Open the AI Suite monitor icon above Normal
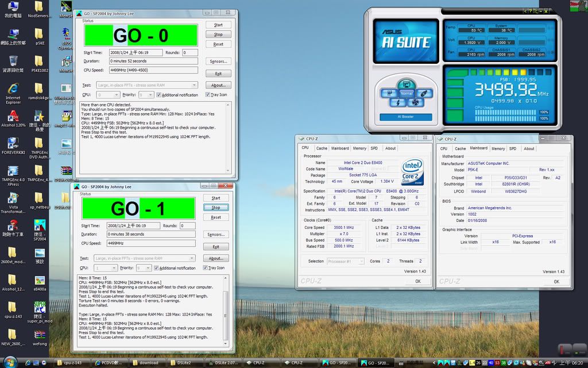Viewport: 588px width, 368px height. click(x=406, y=85)
